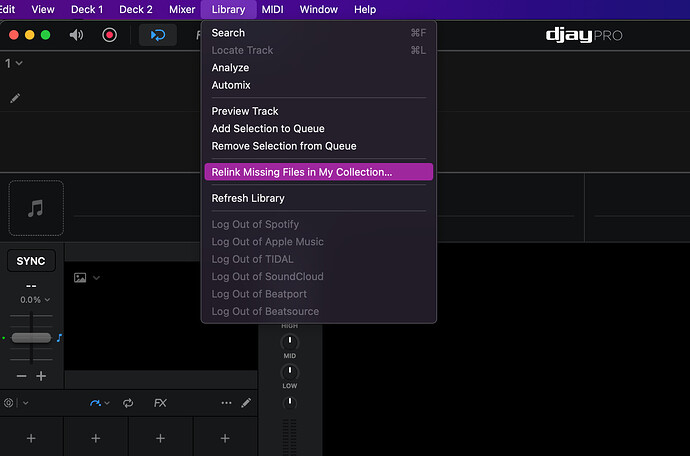Click the empty track music note artwork
This screenshot has width=690, height=456.
point(36,208)
